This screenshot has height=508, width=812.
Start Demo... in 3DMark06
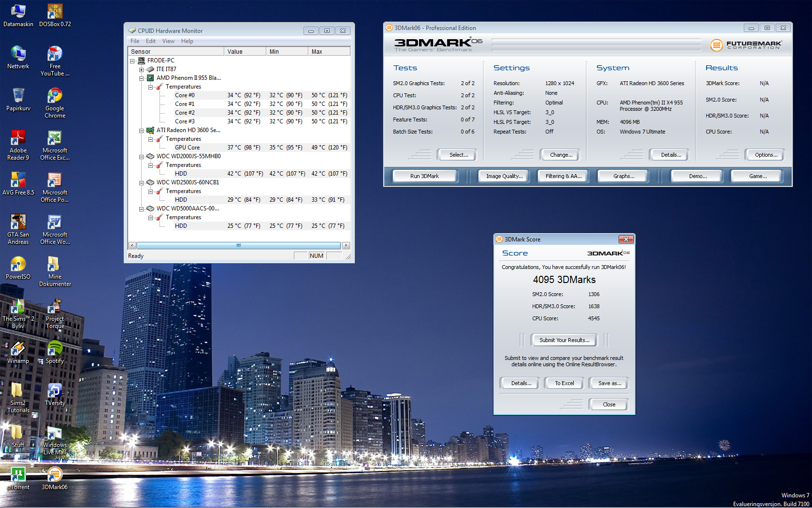point(697,176)
